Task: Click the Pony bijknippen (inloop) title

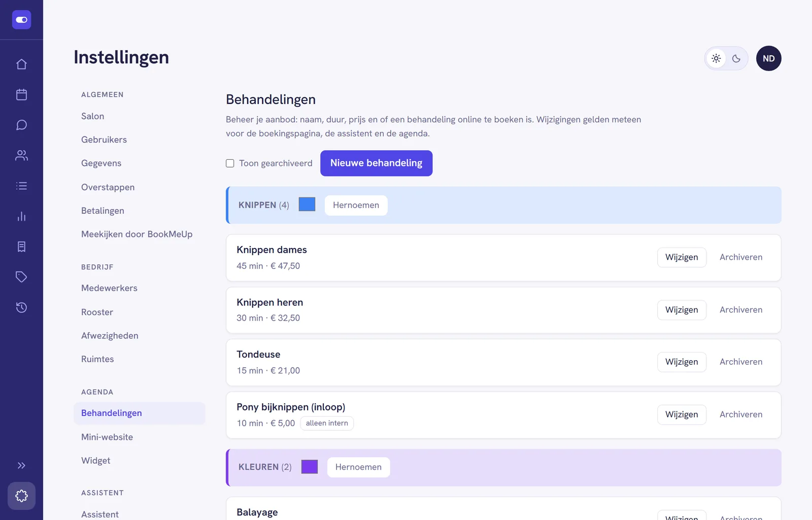Action: 291,407
